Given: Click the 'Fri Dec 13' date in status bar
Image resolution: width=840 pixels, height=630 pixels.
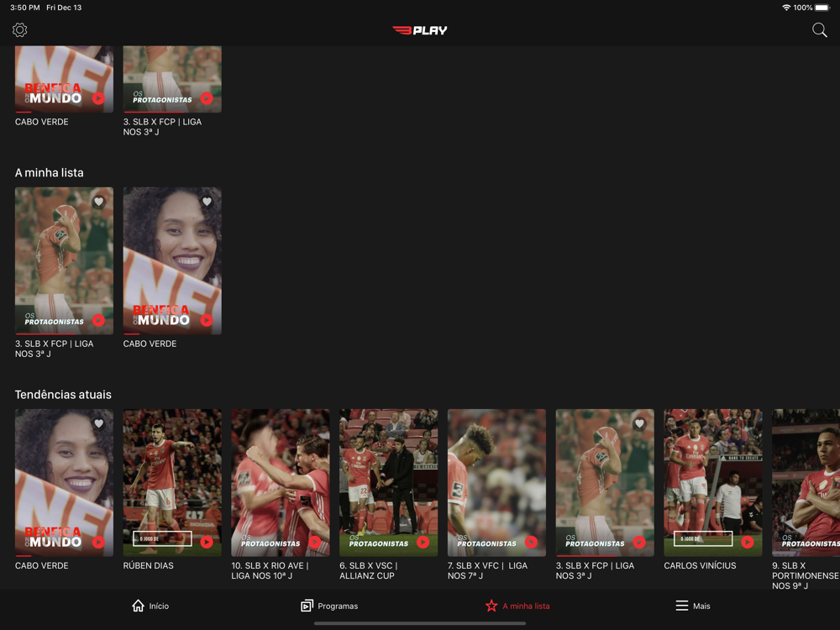Looking at the screenshot, I should coord(65,8).
